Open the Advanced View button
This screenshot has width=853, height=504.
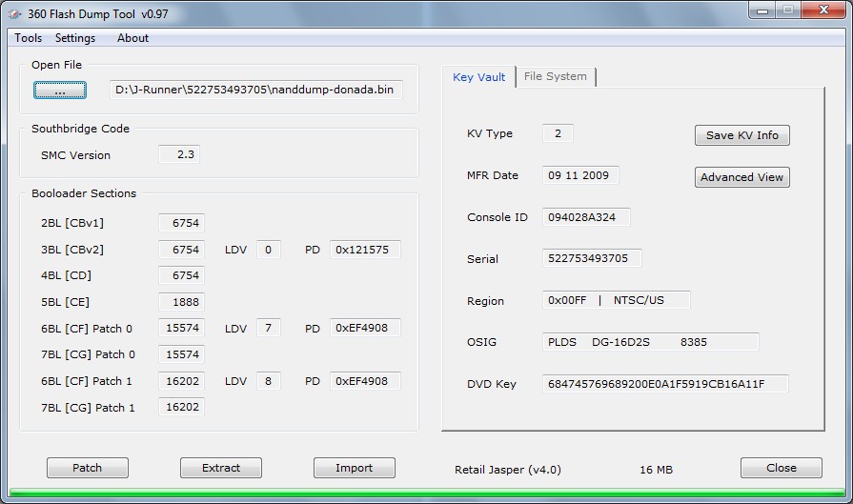742,177
